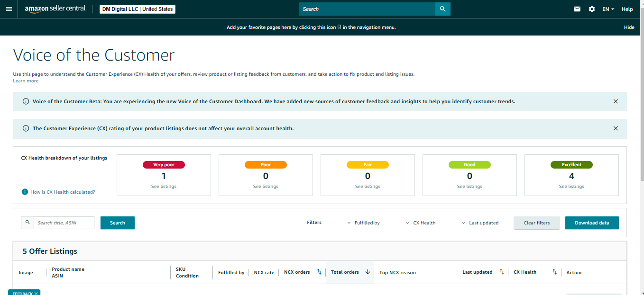Click the Product name ASIN column header

point(68,272)
